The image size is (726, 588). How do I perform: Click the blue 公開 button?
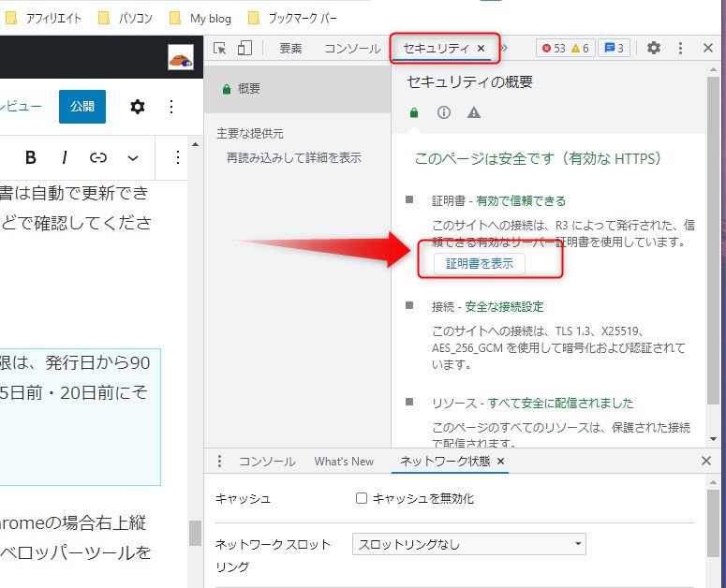(x=82, y=107)
